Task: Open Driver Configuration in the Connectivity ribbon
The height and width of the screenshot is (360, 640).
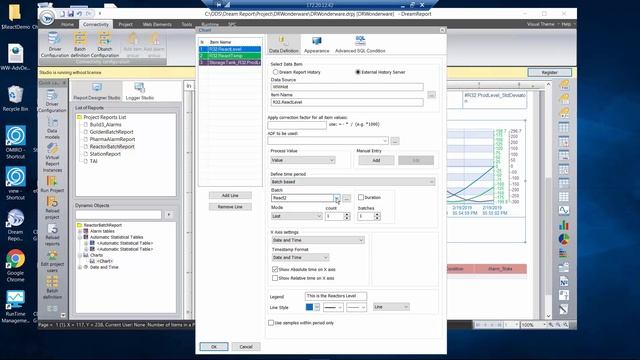Action: [x=55, y=44]
